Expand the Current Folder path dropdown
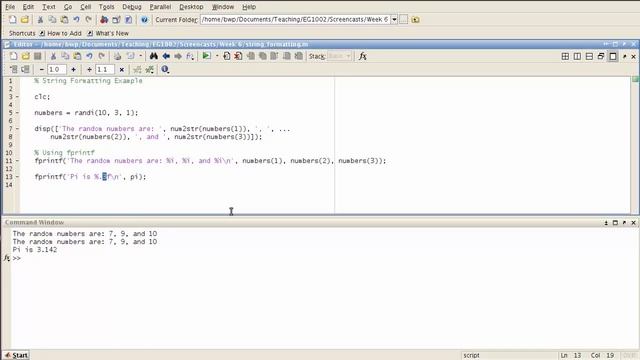The height and width of the screenshot is (360, 640). click(x=394, y=19)
